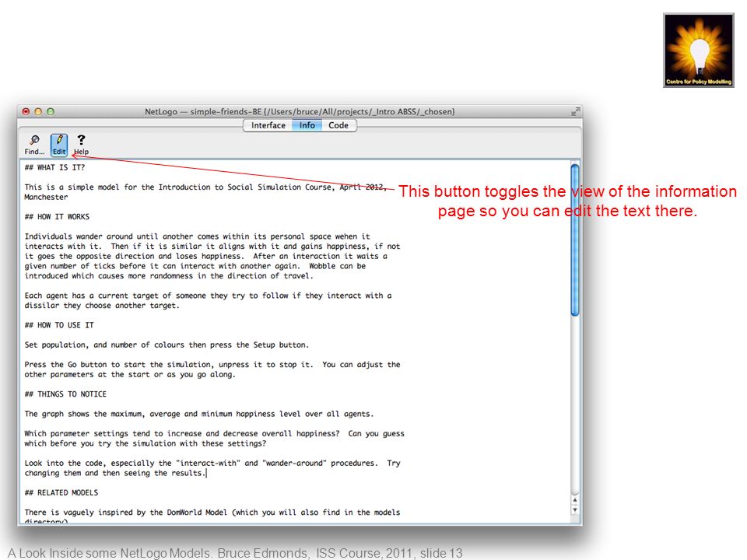The height and width of the screenshot is (560, 747).
Task: Click line starting 'Individuals wander around until'
Action: pyautogui.click(x=197, y=236)
